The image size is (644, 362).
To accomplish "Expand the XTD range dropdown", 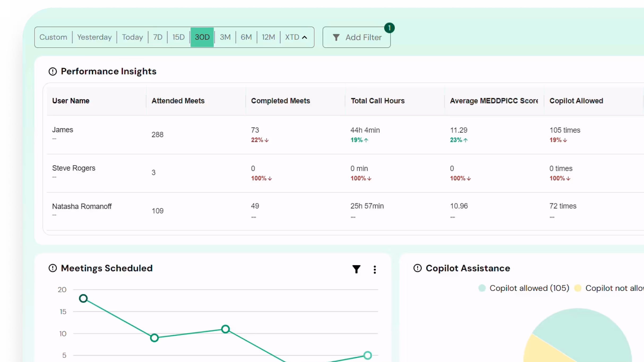I will tap(296, 37).
